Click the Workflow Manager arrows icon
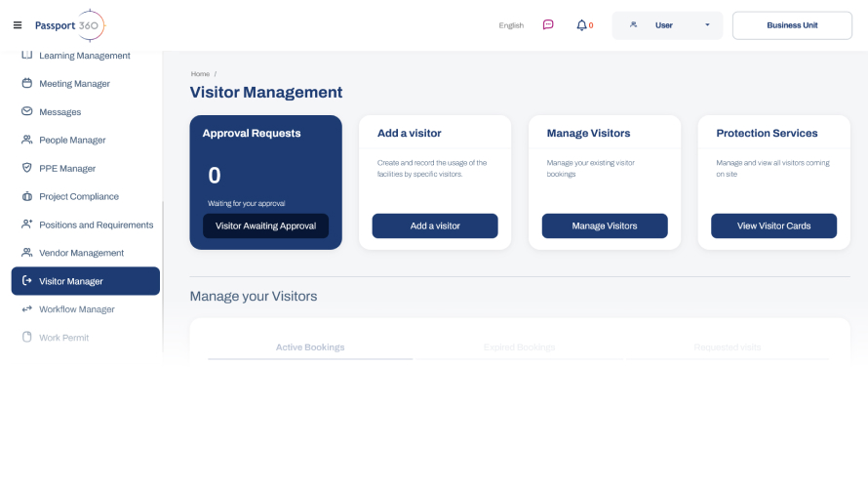Viewport: 868px width, 488px height. (x=26, y=309)
